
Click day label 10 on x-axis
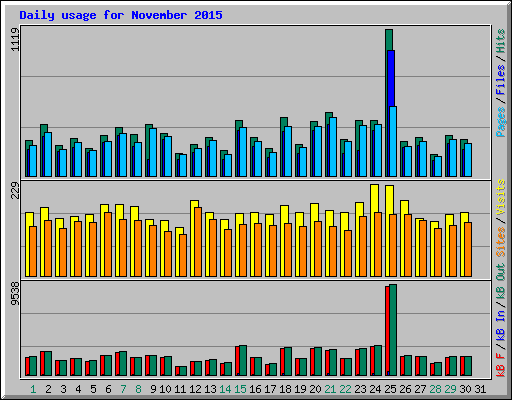[165, 389]
